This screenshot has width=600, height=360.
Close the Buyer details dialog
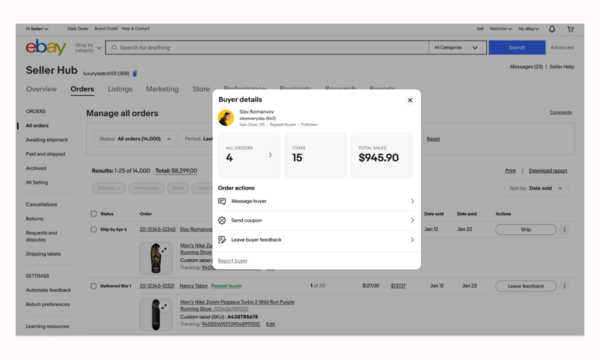tap(410, 100)
